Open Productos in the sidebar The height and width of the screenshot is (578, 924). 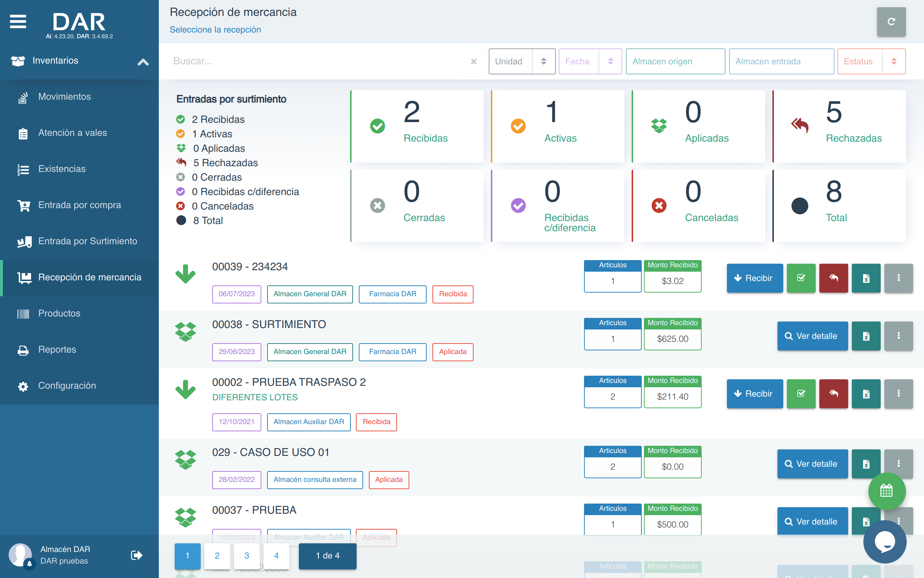79,314
